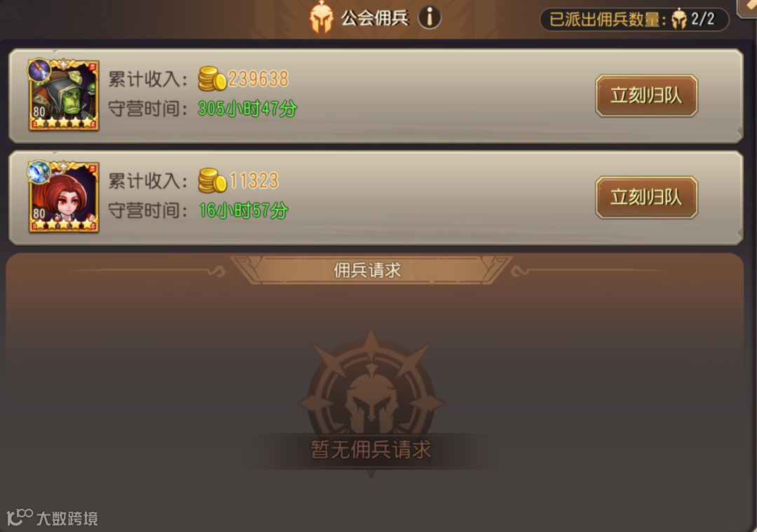
Task: Click the 暂无佣兵请求 message
Action: click(371, 449)
